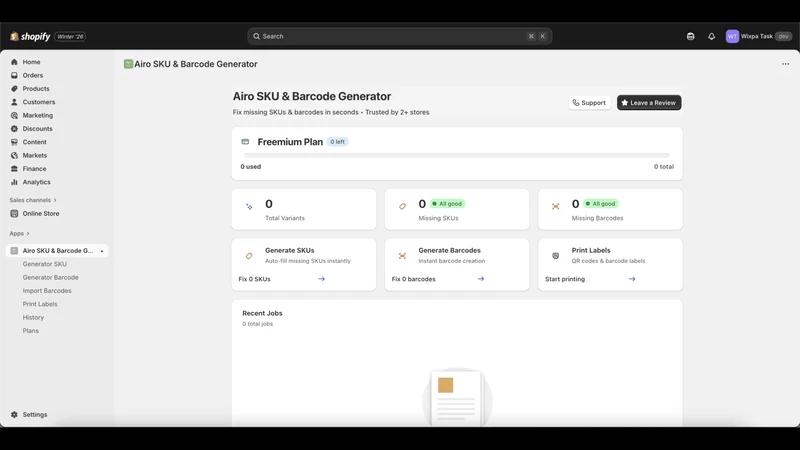
Task: Click the Support button
Action: point(589,103)
